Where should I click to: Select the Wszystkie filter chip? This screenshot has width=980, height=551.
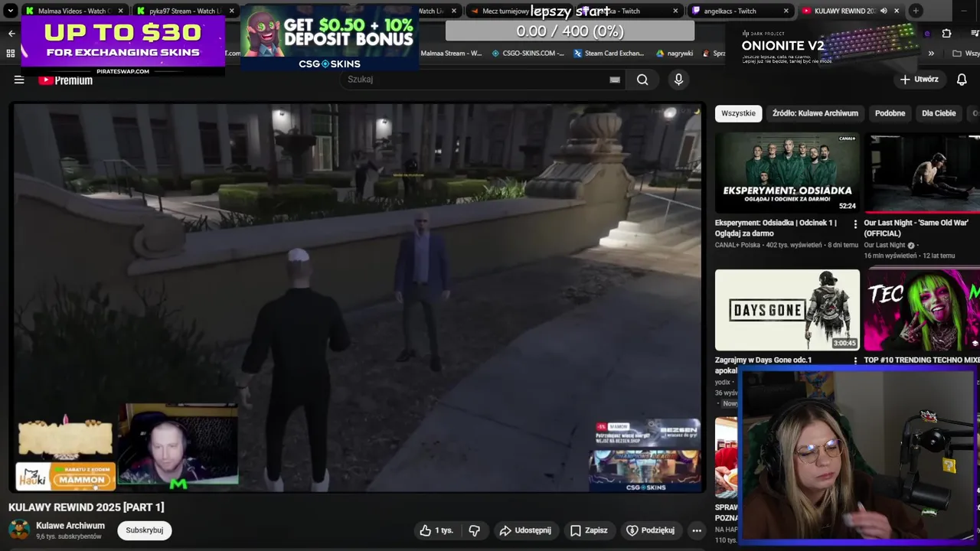[x=738, y=113]
